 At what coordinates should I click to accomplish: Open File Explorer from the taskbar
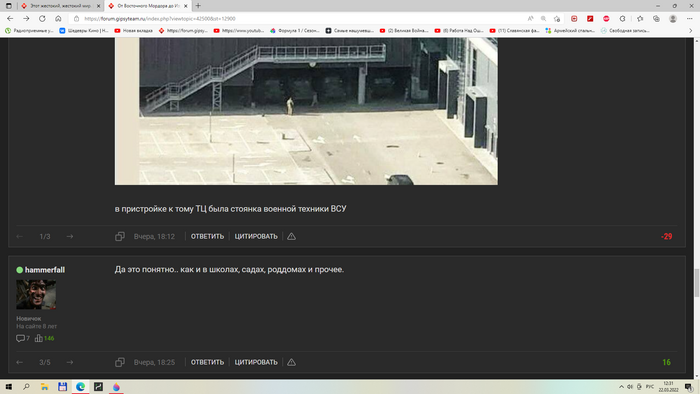click(x=44, y=387)
